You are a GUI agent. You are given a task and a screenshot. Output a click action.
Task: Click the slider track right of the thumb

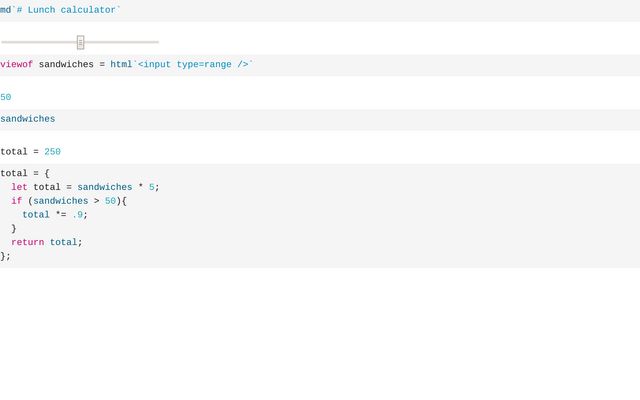(x=122, y=42)
